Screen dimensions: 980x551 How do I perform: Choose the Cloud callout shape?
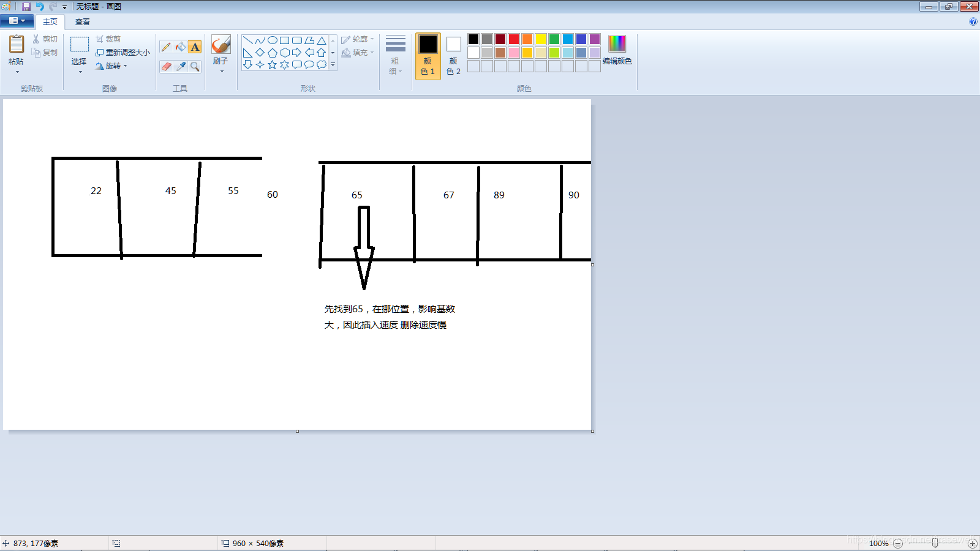tap(322, 64)
